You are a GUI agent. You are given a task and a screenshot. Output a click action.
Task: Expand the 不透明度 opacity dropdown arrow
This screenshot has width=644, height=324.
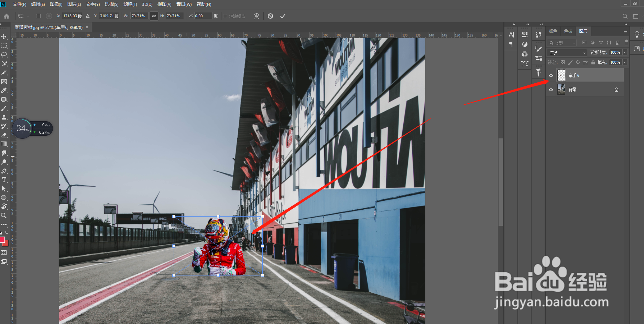pos(625,52)
